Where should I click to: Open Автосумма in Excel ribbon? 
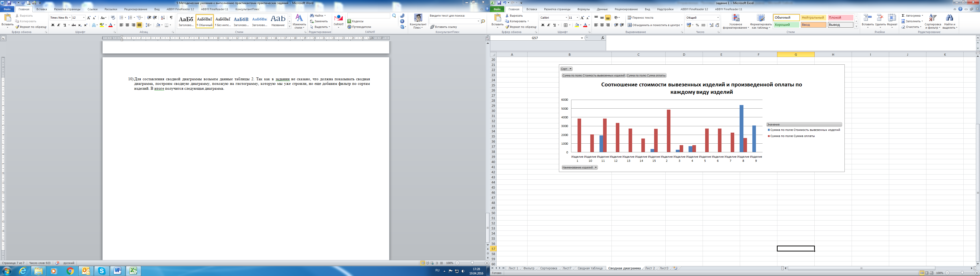(x=912, y=16)
